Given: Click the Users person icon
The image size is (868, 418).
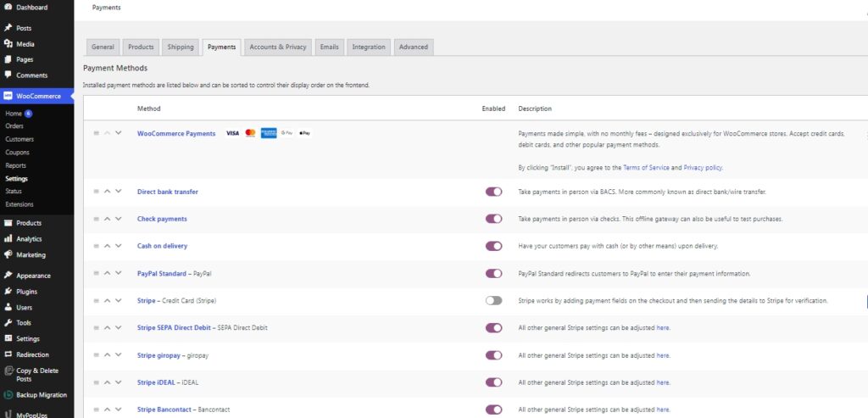Looking at the screenshot, I should [x=8, y=307].
